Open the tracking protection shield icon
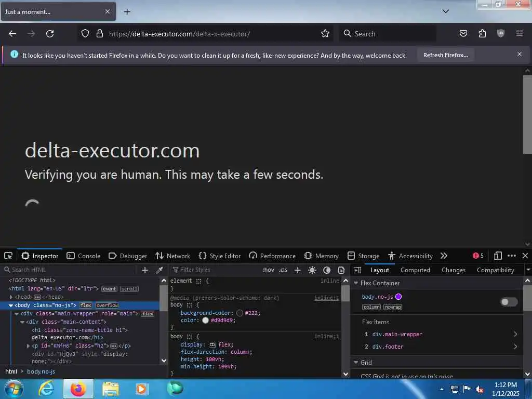Image resolution: width=532 pixels, height=399 pixels. pos(85,33)
